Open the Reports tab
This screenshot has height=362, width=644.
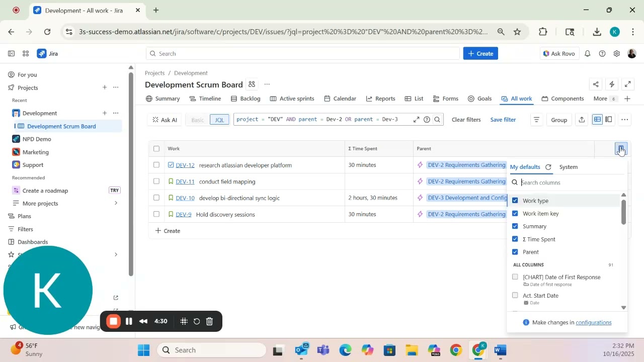pyautogui.click(x=381, y=99)
